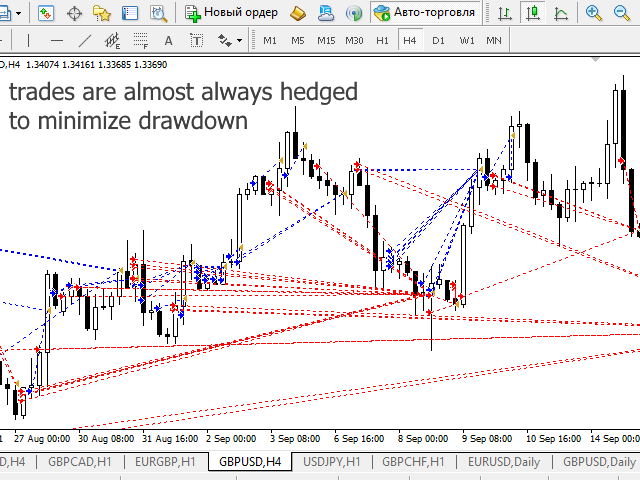Select the text 'A' tool

[168, 40]
